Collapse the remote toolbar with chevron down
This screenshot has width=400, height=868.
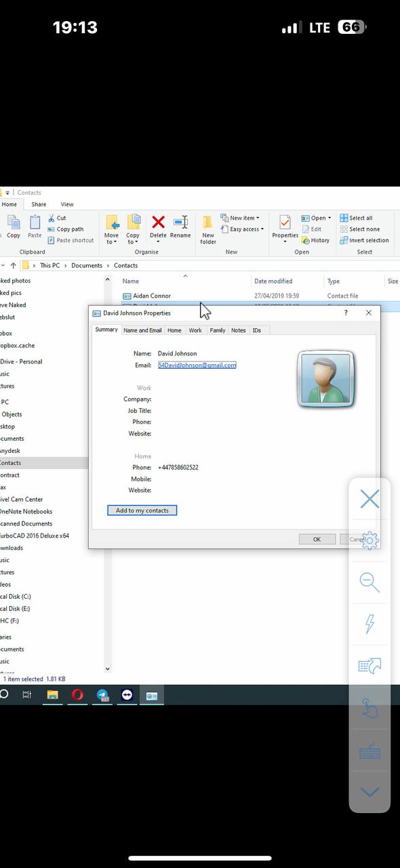369,792
